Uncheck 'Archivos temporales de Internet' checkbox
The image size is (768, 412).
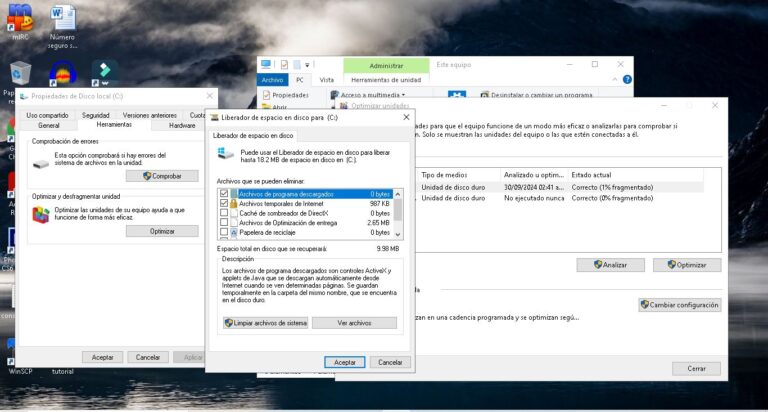click(x=224, y=203)
